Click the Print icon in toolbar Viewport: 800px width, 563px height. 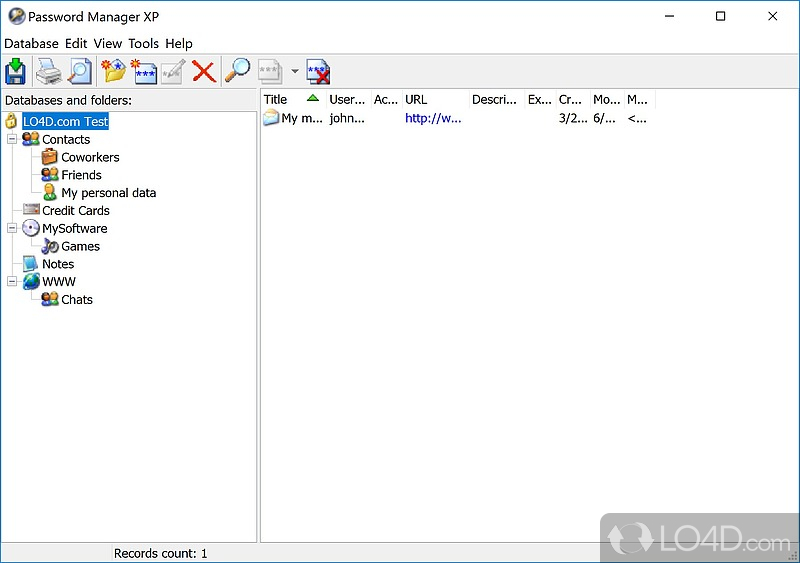(48, 72)
